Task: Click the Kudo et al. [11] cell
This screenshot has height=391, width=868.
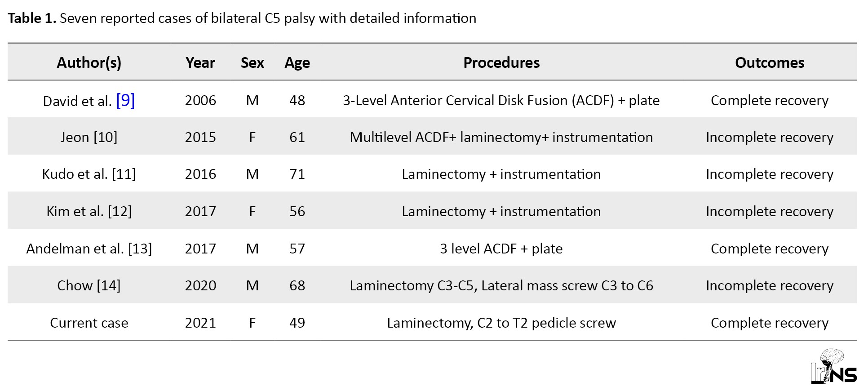Action: [x=89, y=174]
